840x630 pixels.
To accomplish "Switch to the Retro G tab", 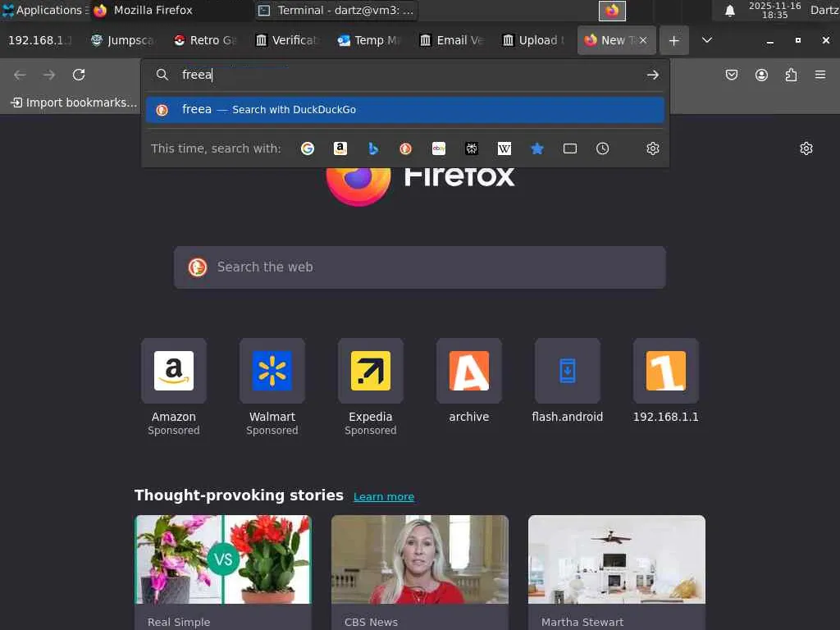I will point(205,41).
